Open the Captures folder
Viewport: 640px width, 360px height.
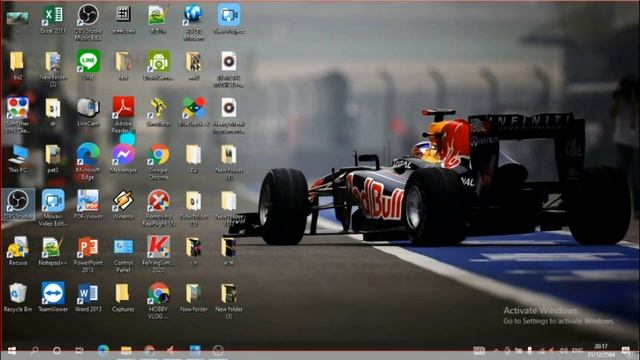click(x=123, y=298)
